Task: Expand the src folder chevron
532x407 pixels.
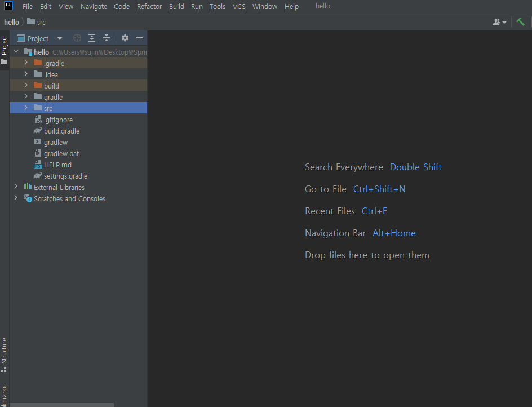Action: point(26,108)
